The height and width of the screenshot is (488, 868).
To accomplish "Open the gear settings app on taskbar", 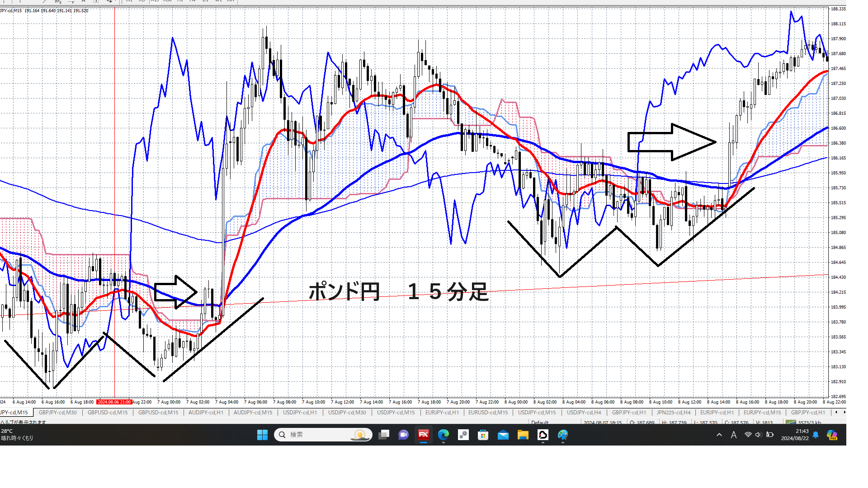I will click(463, 435).
